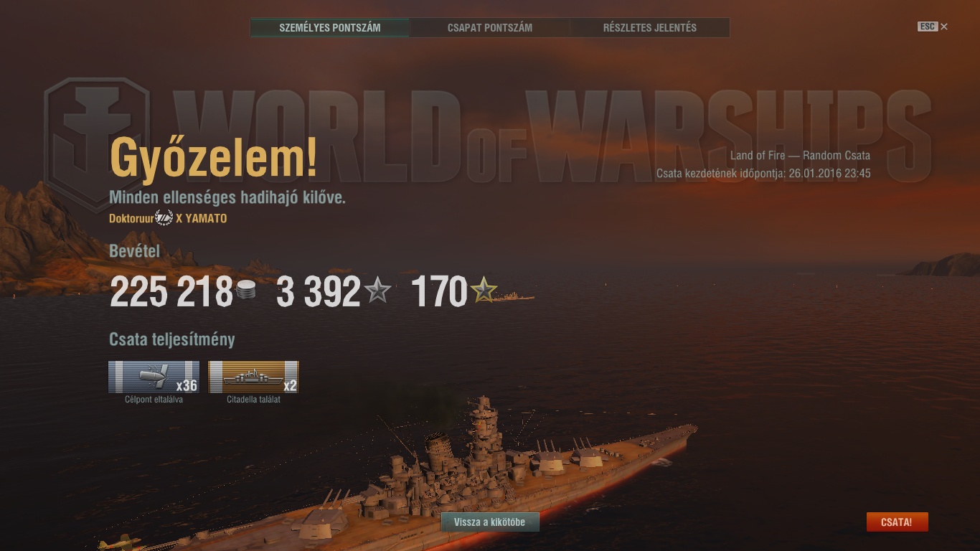Click the ESC key badge
980x551 pixels.
[928, 27]
